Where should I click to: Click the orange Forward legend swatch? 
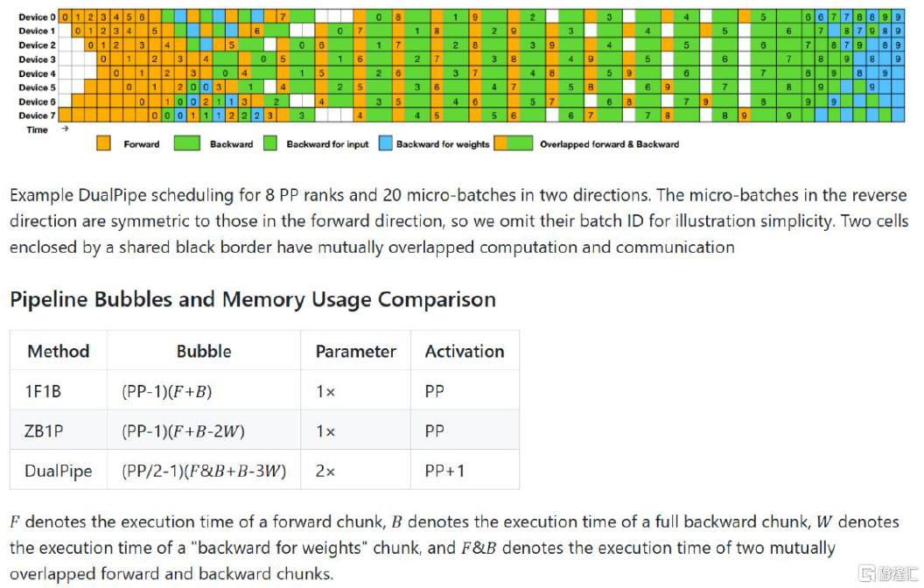[104, 143]
